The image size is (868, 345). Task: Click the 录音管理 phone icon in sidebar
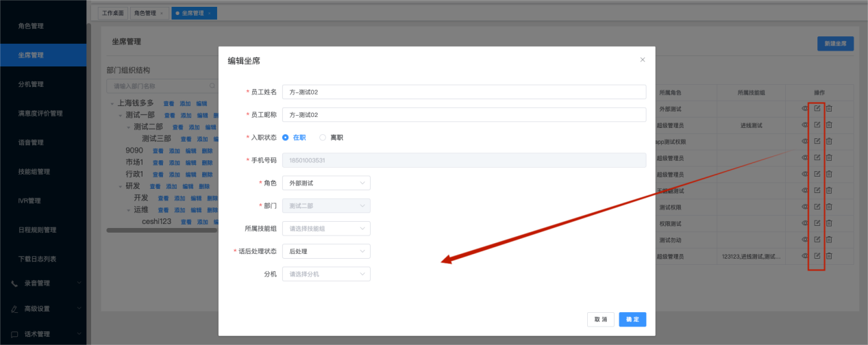14,283
